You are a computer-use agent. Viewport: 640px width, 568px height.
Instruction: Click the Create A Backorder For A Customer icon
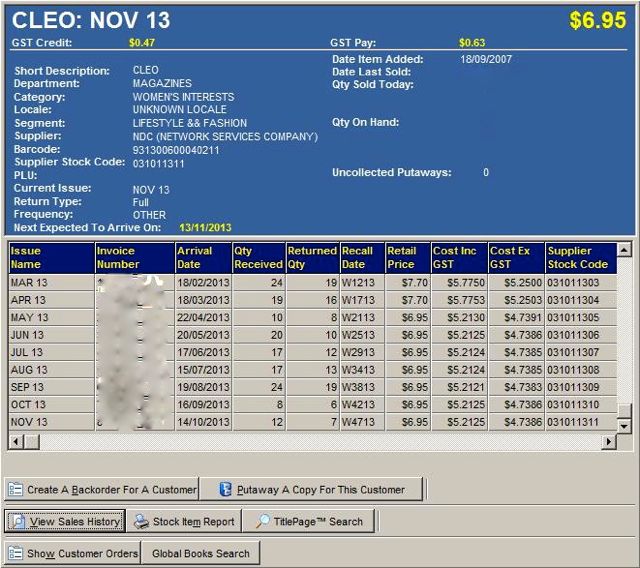coord(15,490)
